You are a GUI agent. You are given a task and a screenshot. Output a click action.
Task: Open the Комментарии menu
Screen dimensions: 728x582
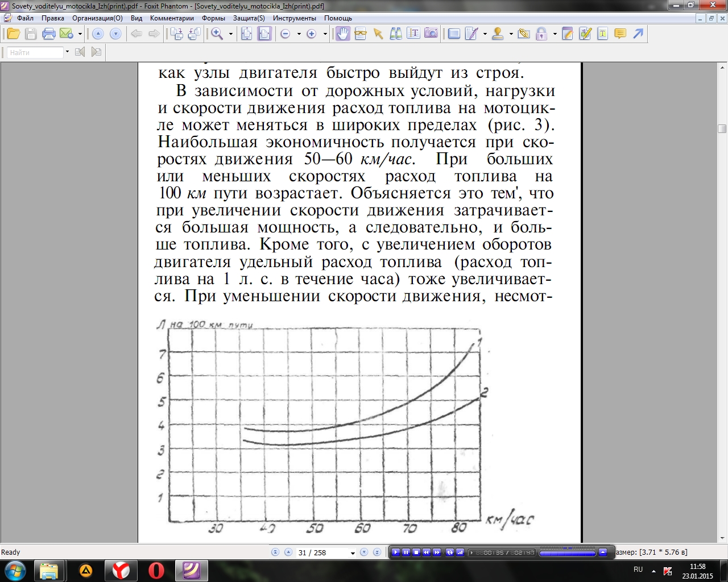click(172, 18)
